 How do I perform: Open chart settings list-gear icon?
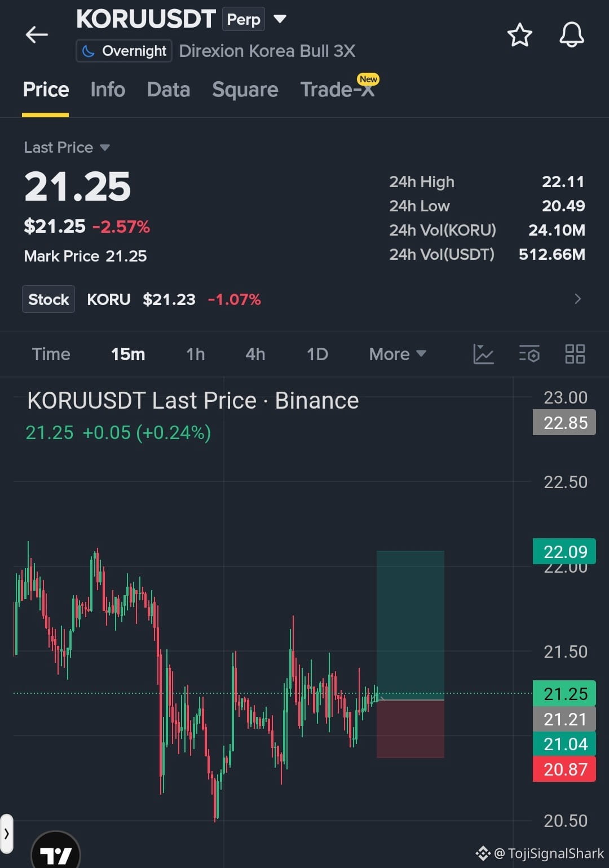pyautogui.click(x=529, y=354)
